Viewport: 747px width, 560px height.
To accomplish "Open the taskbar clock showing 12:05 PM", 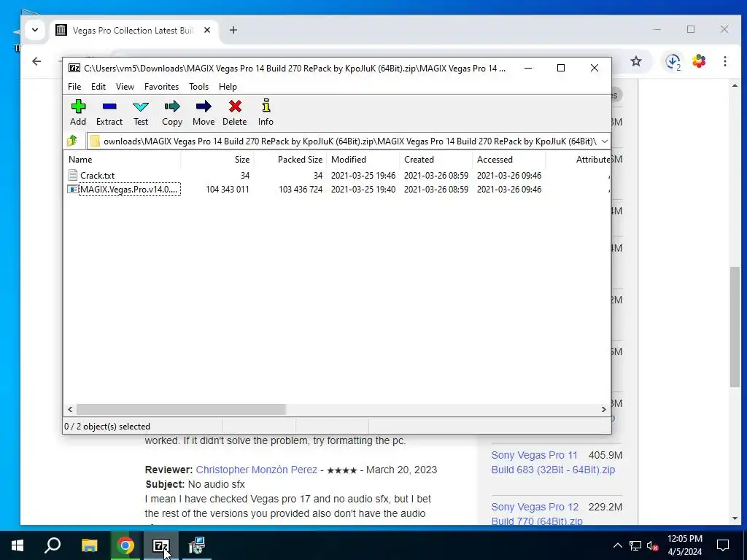I will click(x=684, y=545).
